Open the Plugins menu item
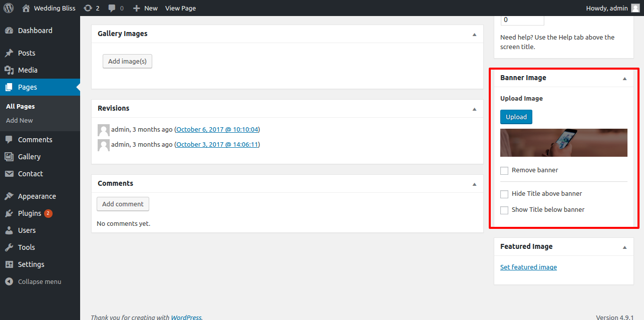This screenshot has height=320, width=644. tap(30, 213)
